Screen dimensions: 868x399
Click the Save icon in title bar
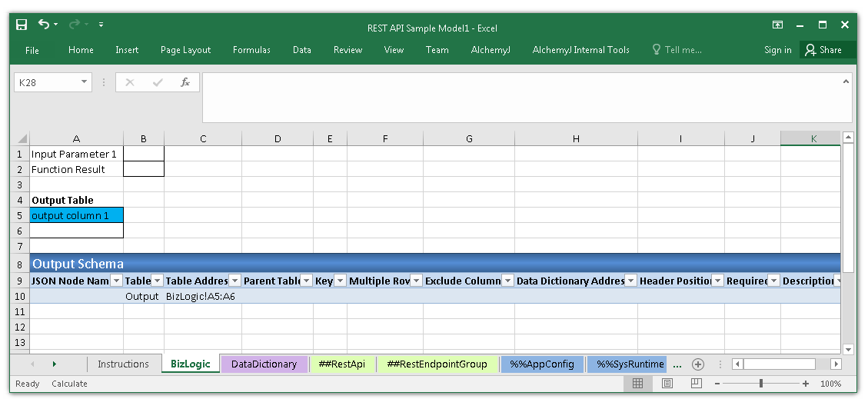coord(22,25)
